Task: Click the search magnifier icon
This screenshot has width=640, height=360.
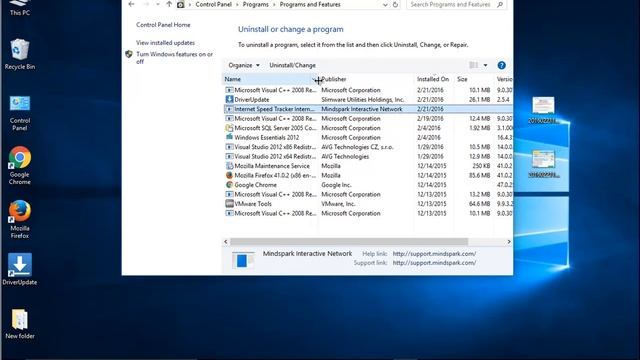Action: pos(500,4)
